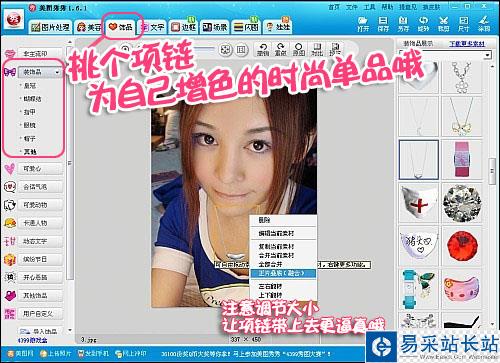Click the Open (打开) folder icon

click(x=363, y=21)
